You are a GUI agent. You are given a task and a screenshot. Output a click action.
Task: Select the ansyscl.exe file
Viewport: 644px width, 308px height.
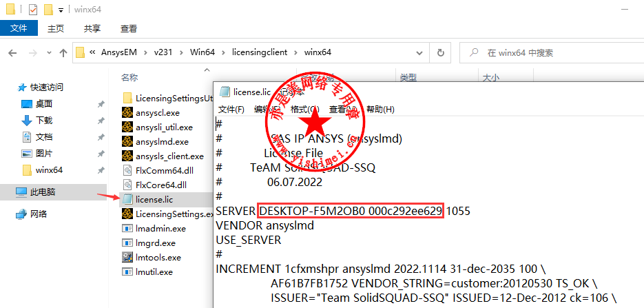tap(151, 113)
